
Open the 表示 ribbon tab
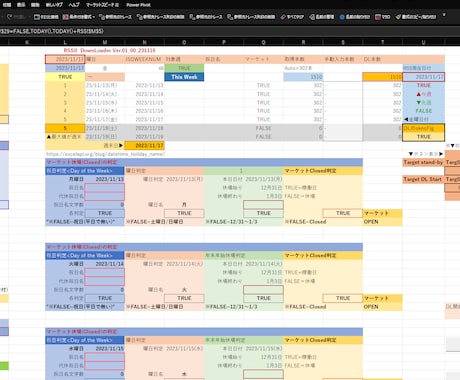pyautogui.click(x=21, y=5)
